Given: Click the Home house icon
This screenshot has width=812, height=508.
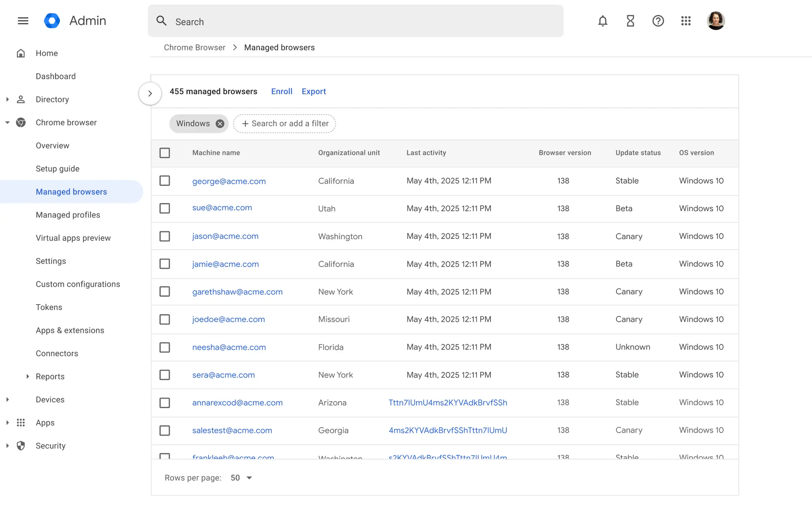Looking at the screenshot, I should coord(21,53).
